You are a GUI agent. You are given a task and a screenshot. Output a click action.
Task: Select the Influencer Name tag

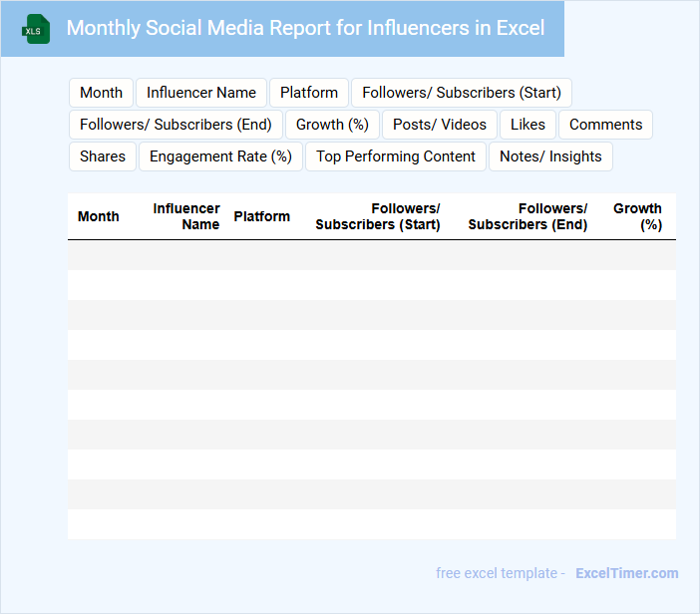pyautogui.click(x=201, y=93)
